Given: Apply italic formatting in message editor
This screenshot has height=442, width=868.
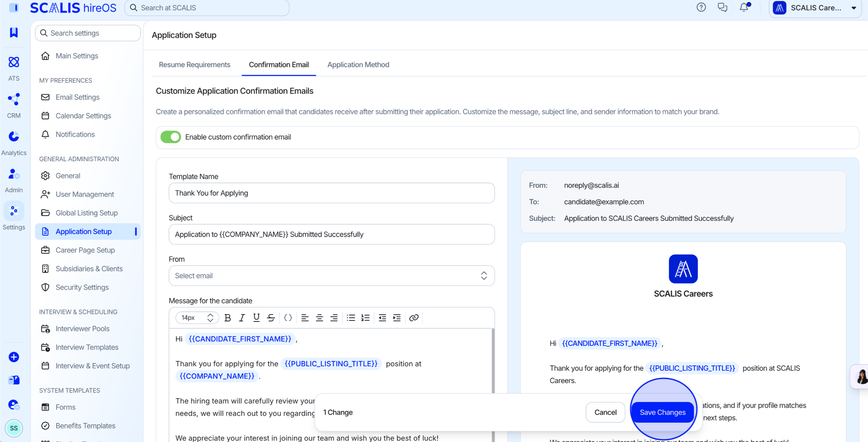Looking at the screenshot, I should 242,318.
